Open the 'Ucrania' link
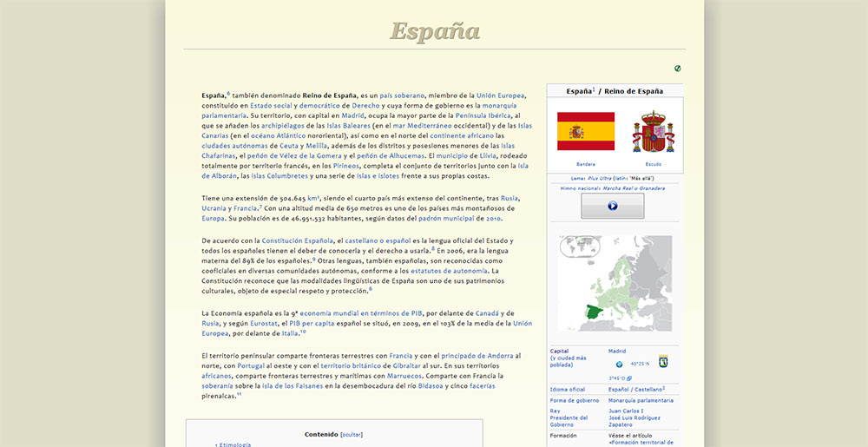This screenshot has width=868, height=447. [x=214, y=208]
